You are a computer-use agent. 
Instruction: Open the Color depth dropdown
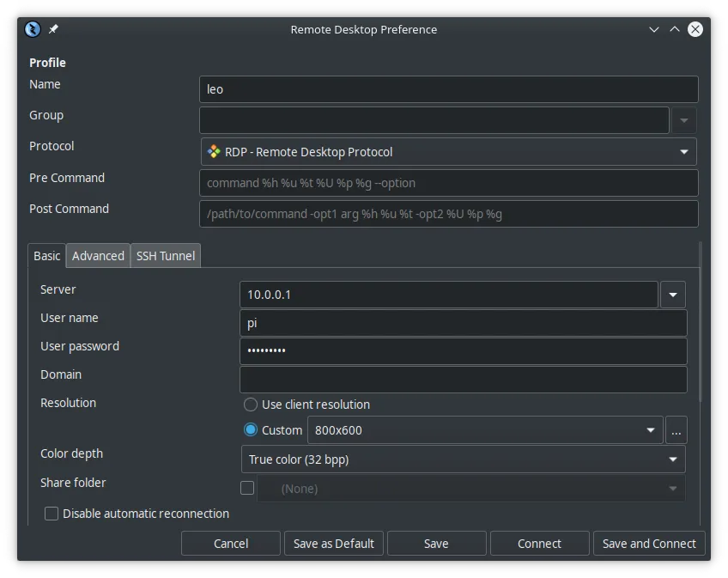click(673, 459)
